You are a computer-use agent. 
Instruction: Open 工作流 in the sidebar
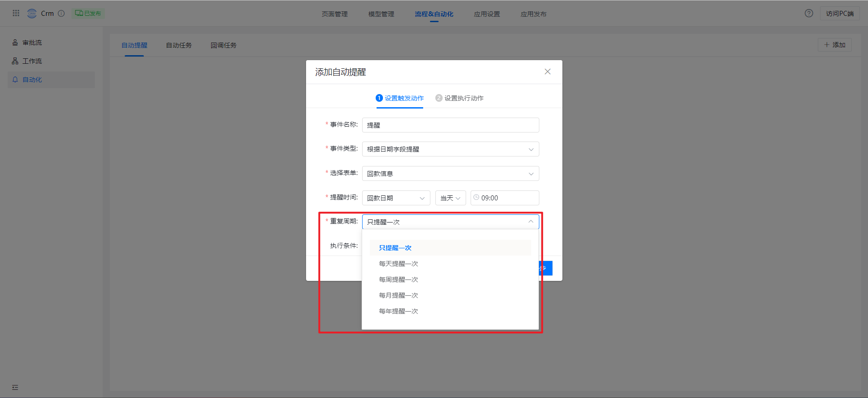point(51,61)
